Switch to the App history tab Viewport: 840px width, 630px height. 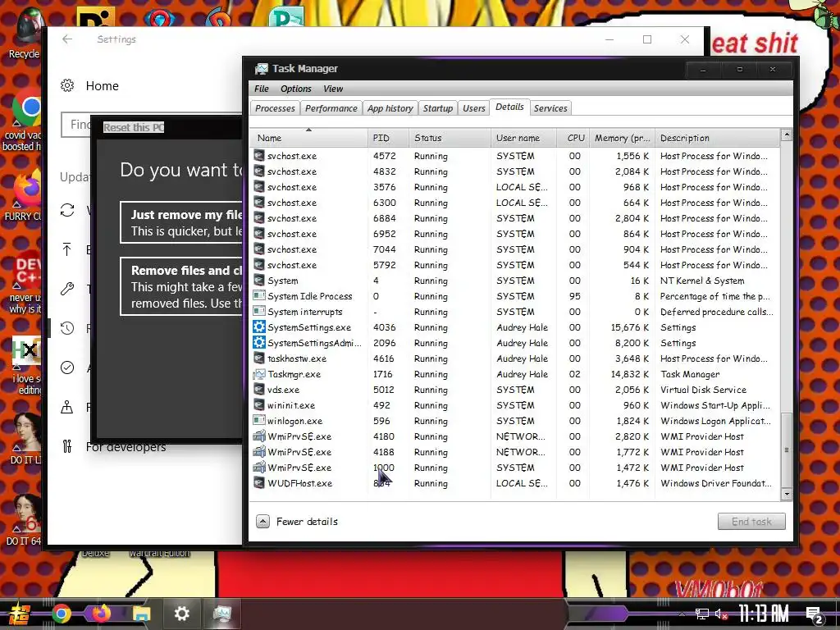pyautogui.click(x=390, y=108)
